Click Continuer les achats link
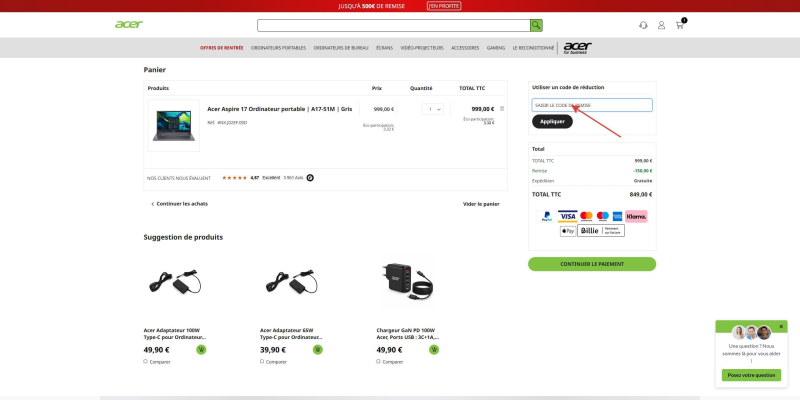The image size is (800, 400). coord(179,204)
